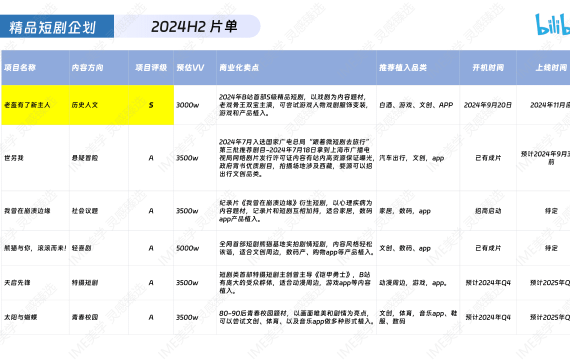Select the 3500w value in the 世另我 row

[188, 158]
